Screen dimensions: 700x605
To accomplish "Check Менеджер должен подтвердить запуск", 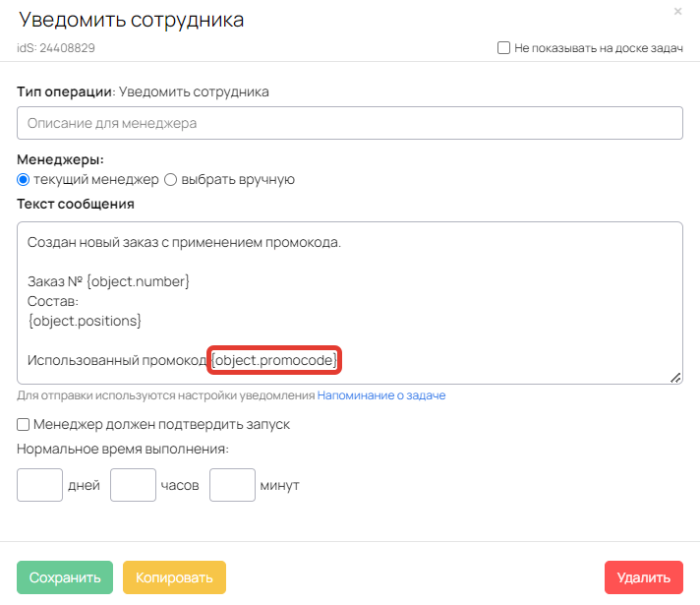I will click(24, 424).
